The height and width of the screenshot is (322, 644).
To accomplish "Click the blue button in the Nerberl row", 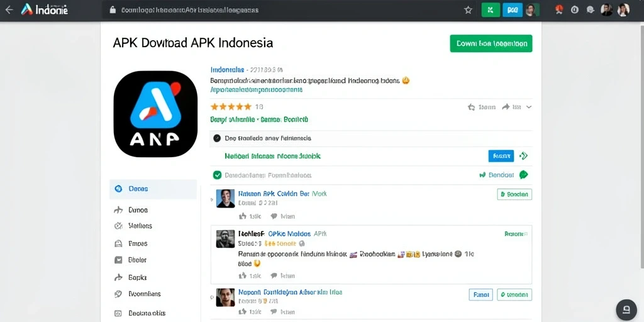I will 501,156.
